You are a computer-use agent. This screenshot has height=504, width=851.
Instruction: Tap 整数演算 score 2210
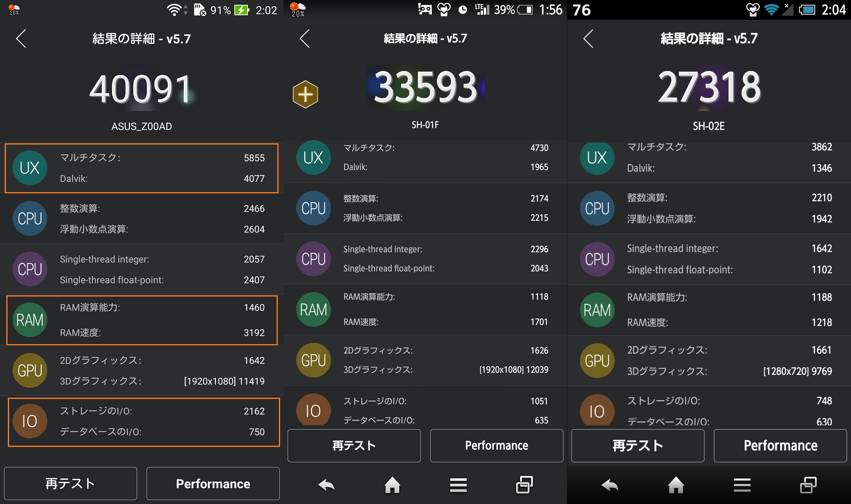coord(822,198)
